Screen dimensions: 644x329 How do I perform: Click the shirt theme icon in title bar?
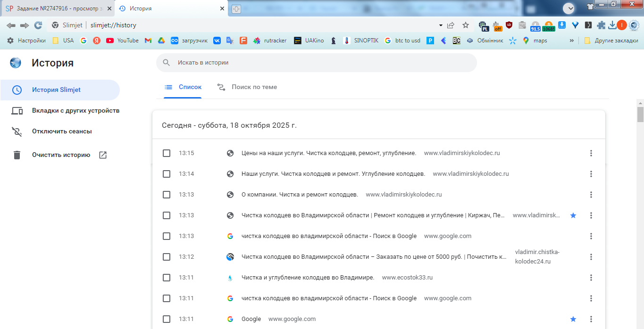590,7
